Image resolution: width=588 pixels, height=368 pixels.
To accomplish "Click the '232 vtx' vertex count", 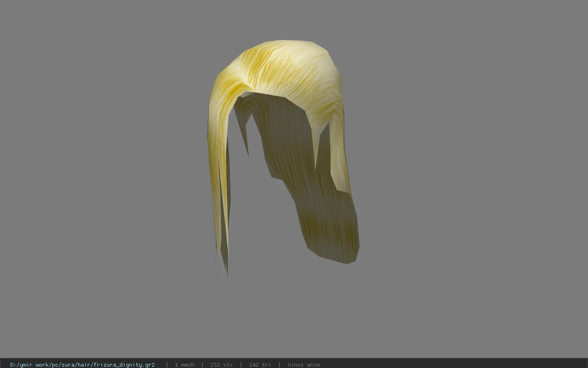I will pos(221,365).
